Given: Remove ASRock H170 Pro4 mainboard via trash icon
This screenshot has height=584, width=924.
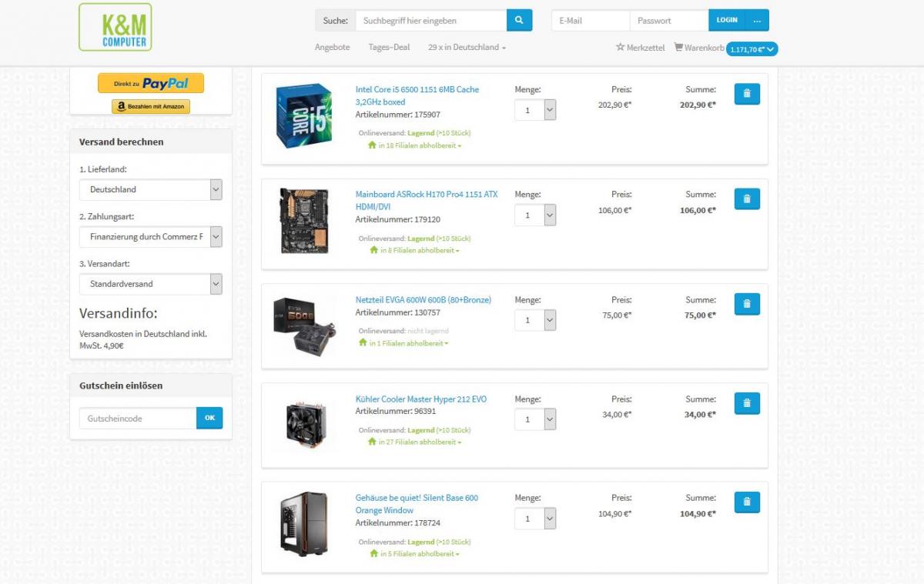Looking at the screenshot, I should [x=747, y=199].
